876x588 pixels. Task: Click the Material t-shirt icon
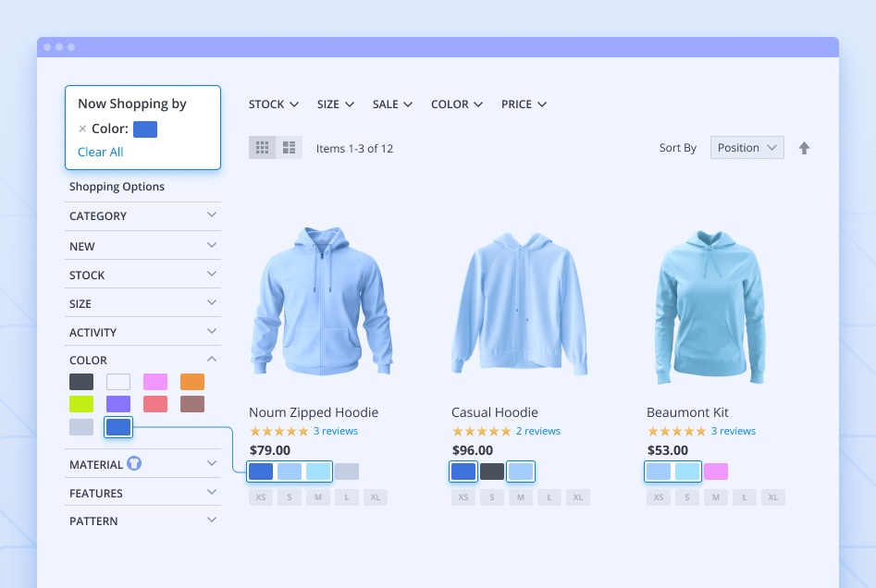tap(134, 464)
